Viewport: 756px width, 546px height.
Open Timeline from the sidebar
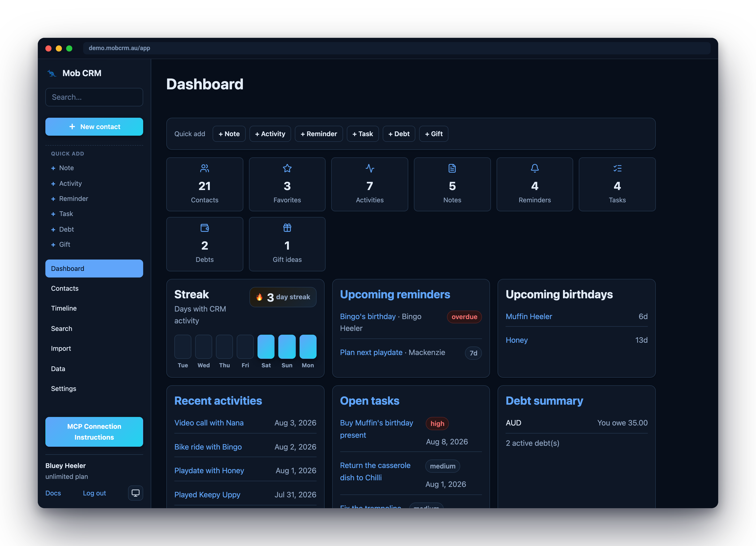[x=94, y=308]
